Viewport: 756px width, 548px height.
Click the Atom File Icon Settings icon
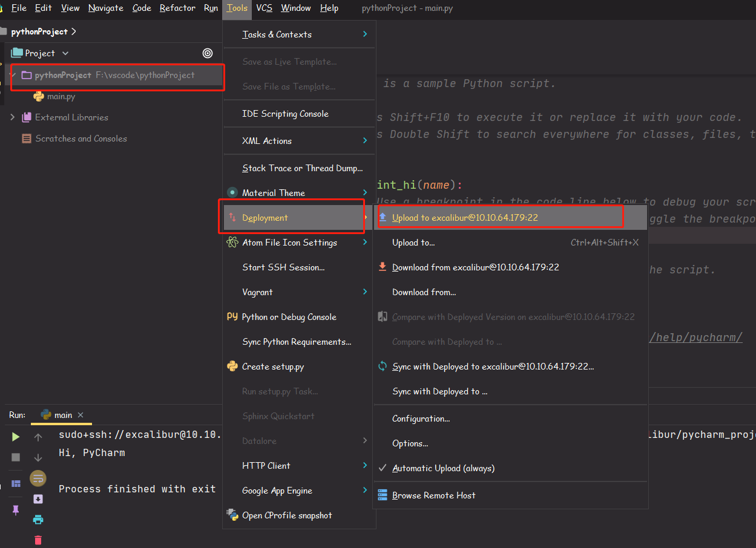click(232, 243)
